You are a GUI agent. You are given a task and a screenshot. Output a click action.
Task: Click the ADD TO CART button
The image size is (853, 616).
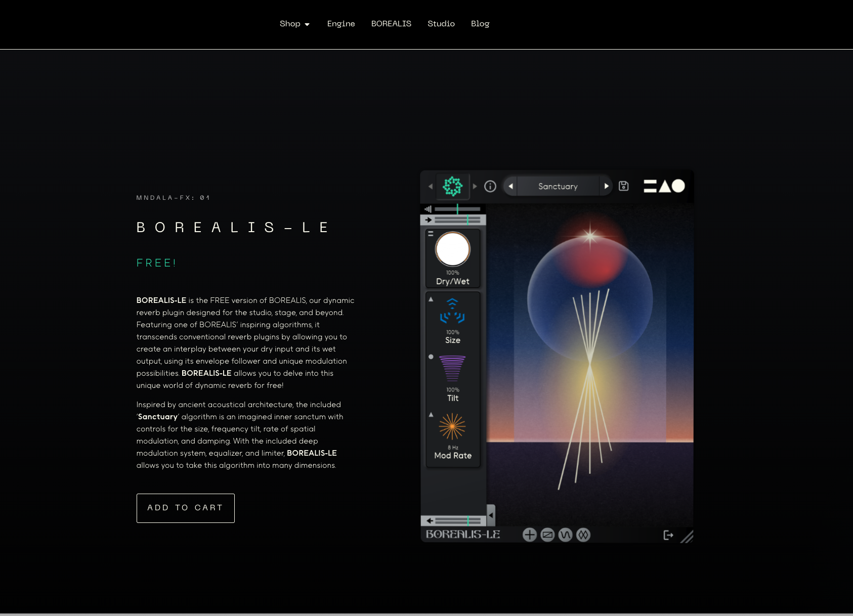(186, 508)
